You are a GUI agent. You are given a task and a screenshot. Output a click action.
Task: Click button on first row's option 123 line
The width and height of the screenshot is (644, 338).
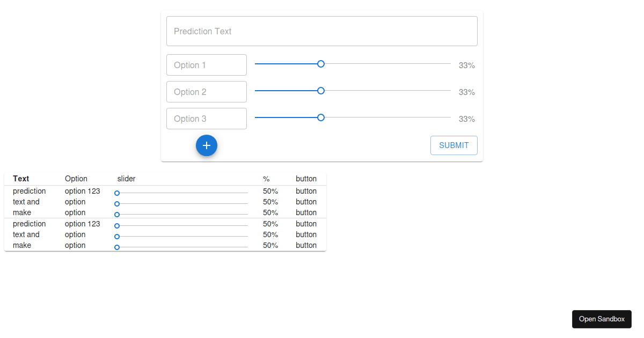[x=306, y=191]
